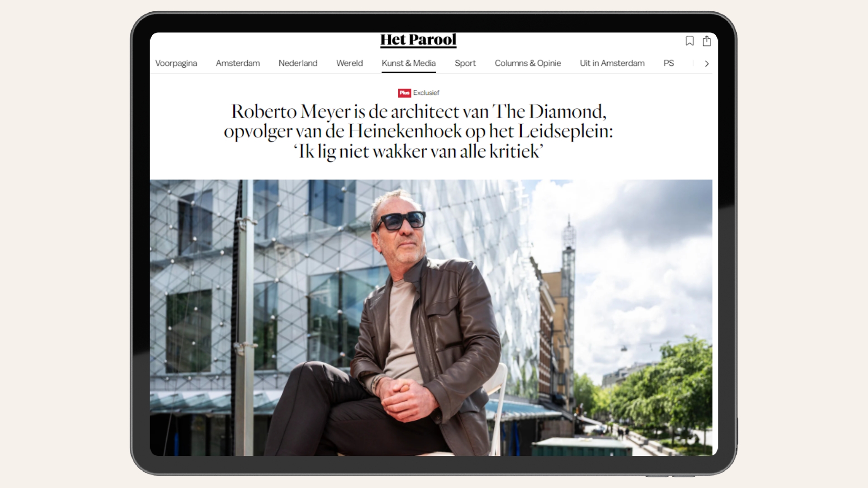868x488 pixels.
Task: Switch to the Wereld tab
Action: pyautogui.click(x=349, y=63)
